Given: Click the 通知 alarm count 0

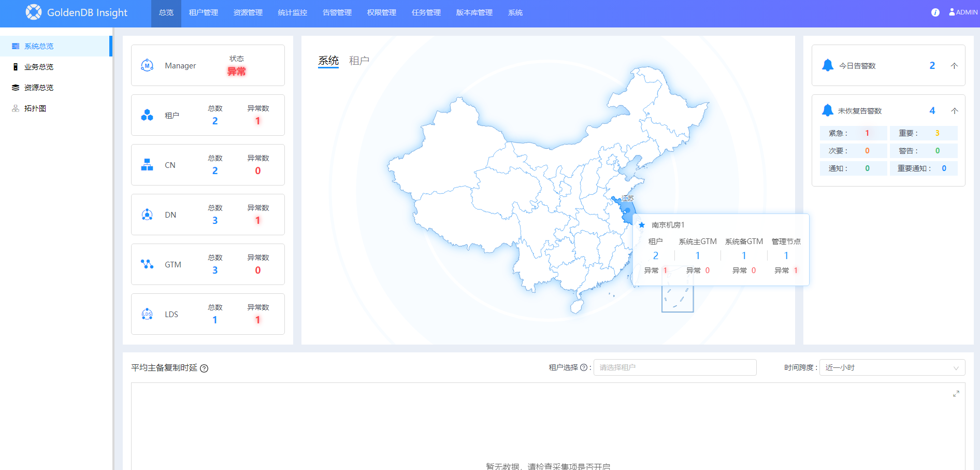Looking at the screenshot, I should (x=867, y=168).
